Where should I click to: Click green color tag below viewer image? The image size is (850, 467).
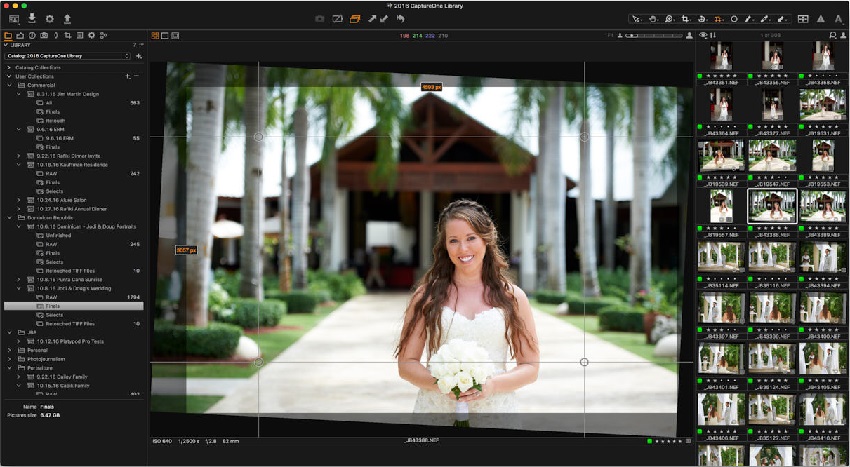click(649, 442)
